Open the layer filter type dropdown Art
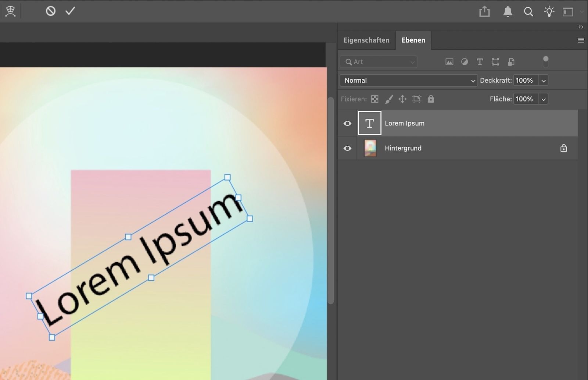Screen dimensions: 588x380 coord(379,62)
